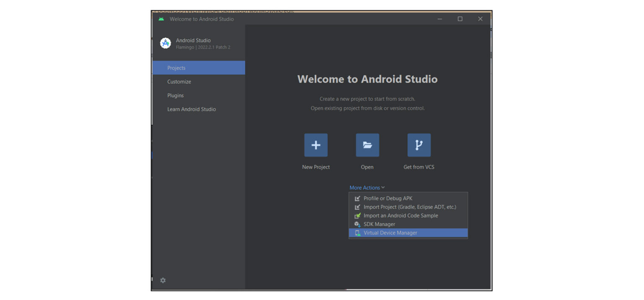
Task: Switch to the Customize section
Action: [179, 81]
